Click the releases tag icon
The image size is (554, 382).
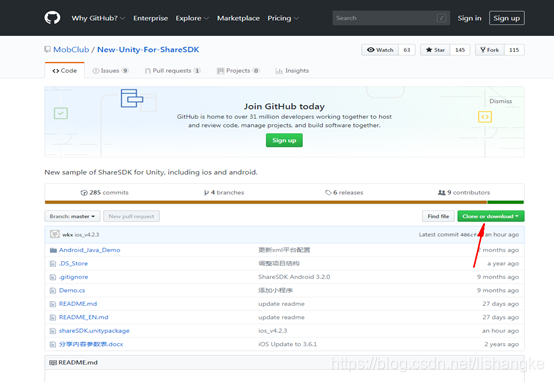tap(328, 193)
